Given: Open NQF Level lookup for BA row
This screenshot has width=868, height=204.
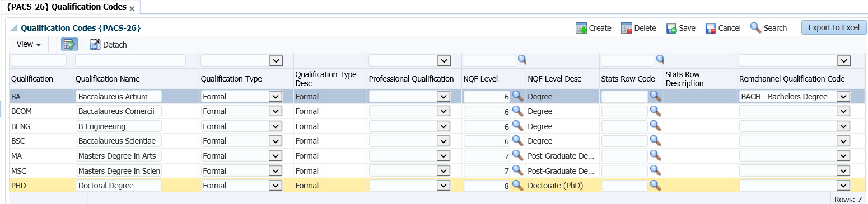Looking at the screenshot, I should point(518,96).
